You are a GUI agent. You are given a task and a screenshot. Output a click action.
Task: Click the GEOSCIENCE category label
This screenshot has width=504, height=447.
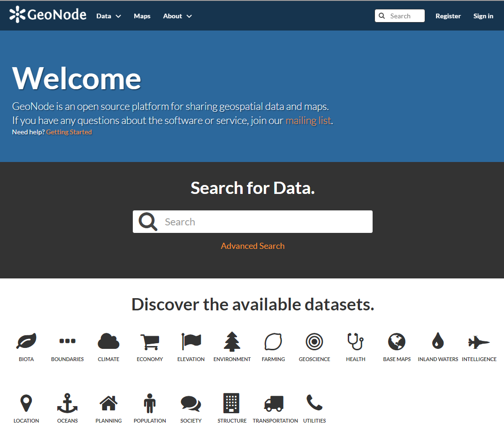314,359
